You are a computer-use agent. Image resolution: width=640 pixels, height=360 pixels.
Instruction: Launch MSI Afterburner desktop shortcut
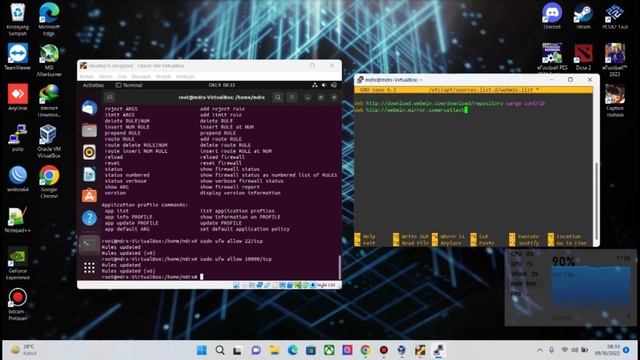[49, 60]
